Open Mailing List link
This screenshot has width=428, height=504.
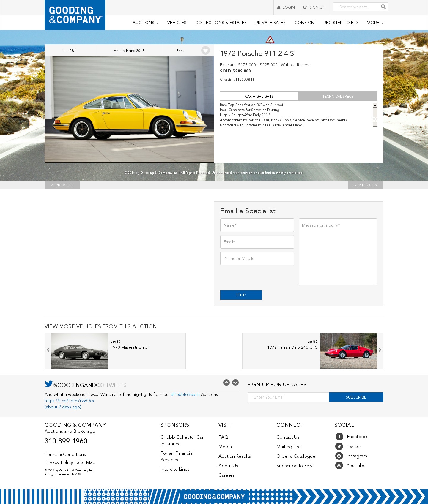[x=288, y=447]
